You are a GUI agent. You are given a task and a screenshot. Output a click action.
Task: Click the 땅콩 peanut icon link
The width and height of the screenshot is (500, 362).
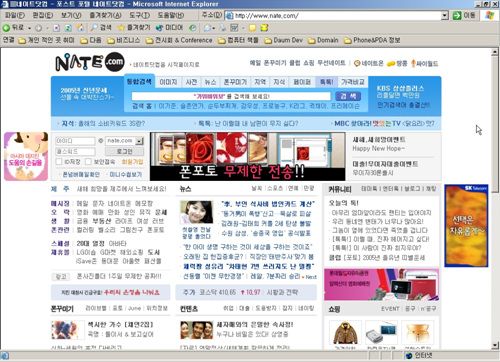click(x=397, y=63)
